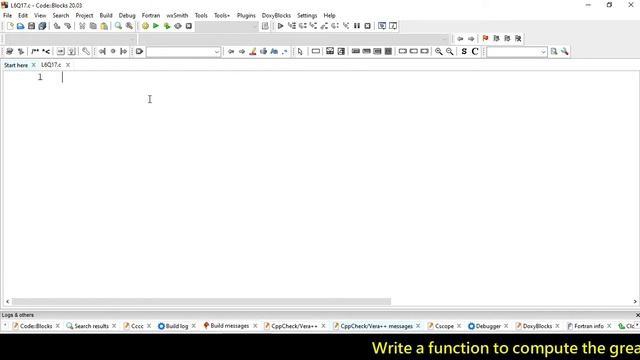Close the L6Q17.c tab
The image size is (640, 360).
click(68, 65)
